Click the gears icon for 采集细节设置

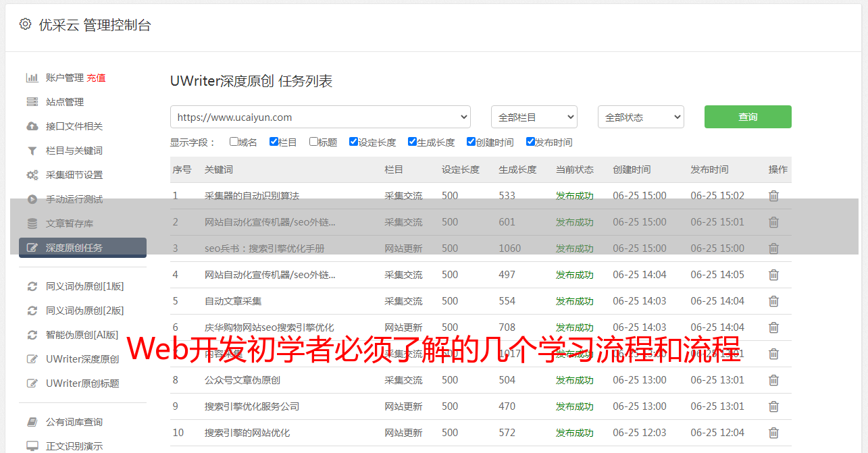pos(32,175)
